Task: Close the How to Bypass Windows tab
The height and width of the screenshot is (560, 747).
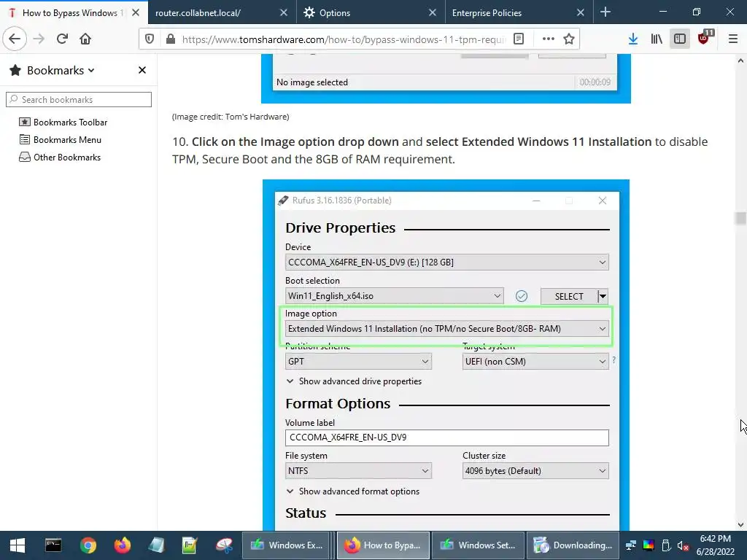Action: 136,13
